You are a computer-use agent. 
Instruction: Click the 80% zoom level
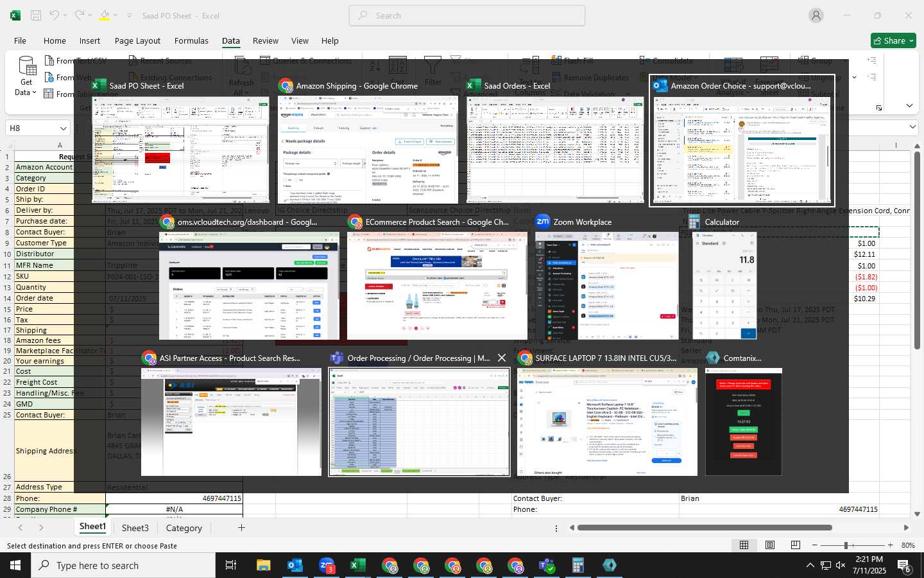908,545
